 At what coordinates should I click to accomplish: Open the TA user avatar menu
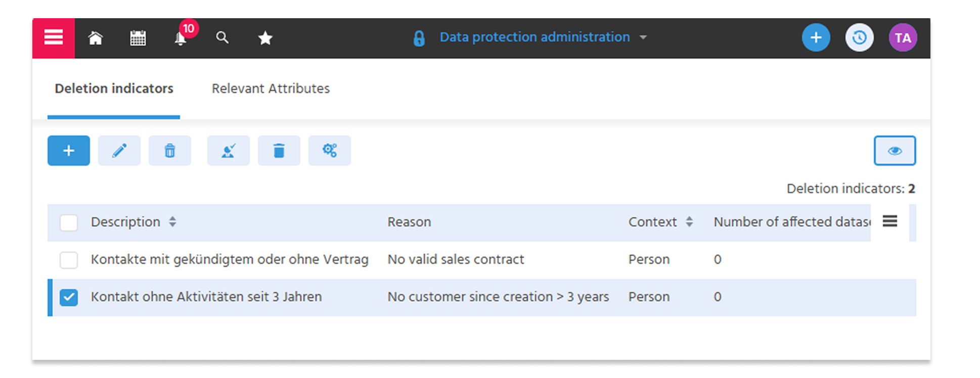click(903, 37)
